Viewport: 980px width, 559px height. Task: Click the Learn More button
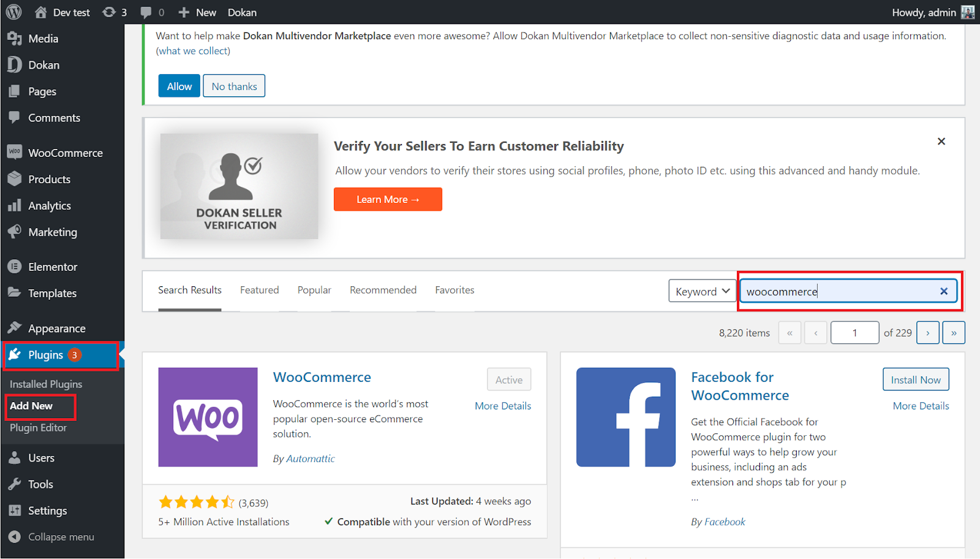tap(388, 199)
